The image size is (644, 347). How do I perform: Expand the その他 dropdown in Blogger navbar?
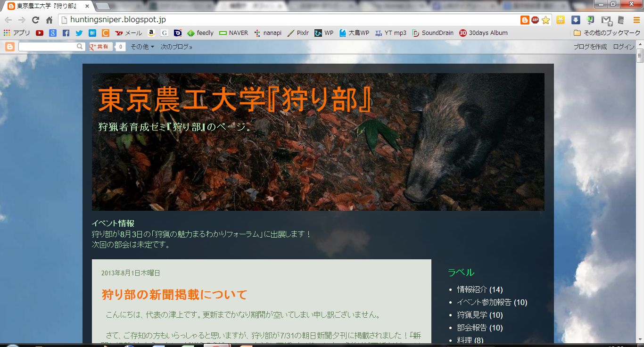pyautogui.click(x=142, y=47)
